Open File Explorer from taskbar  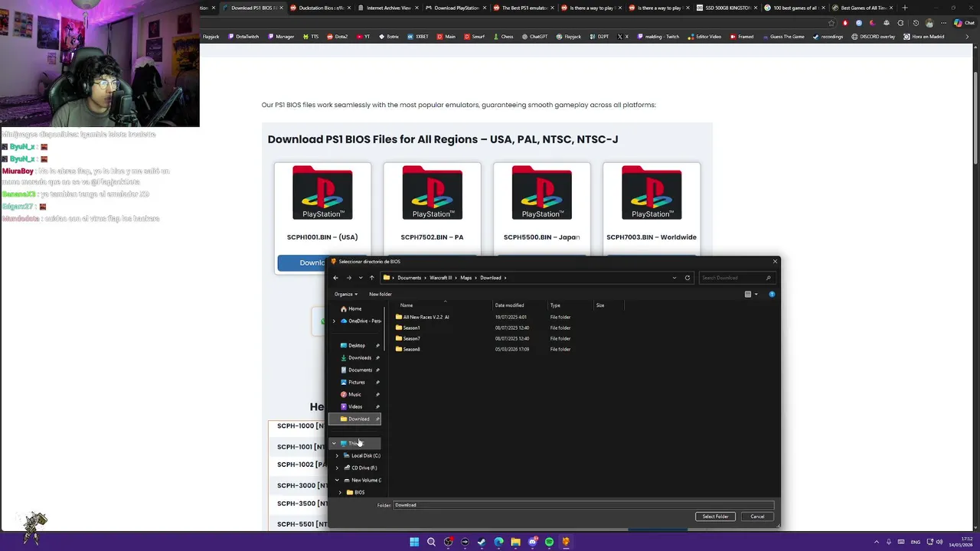515,542
